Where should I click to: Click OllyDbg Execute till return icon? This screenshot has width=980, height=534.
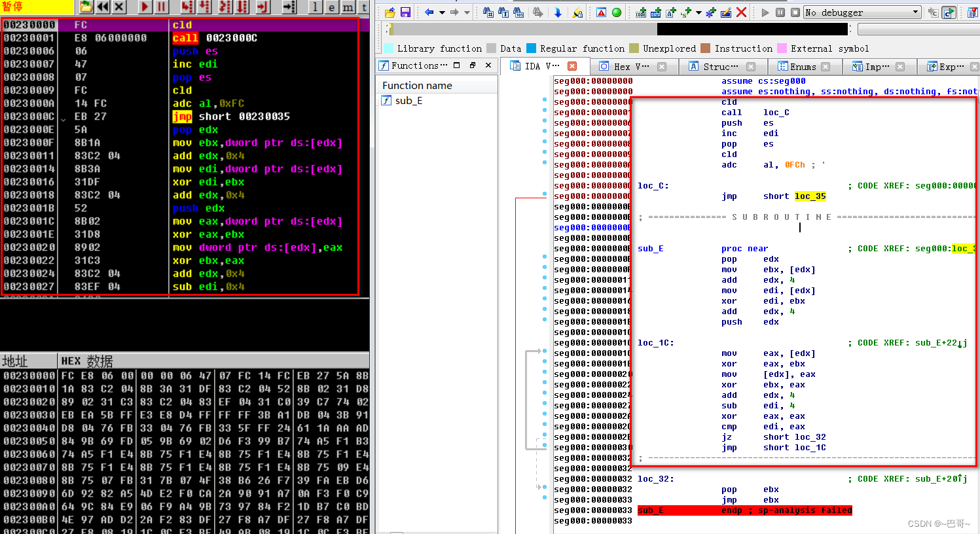[263, 7]
